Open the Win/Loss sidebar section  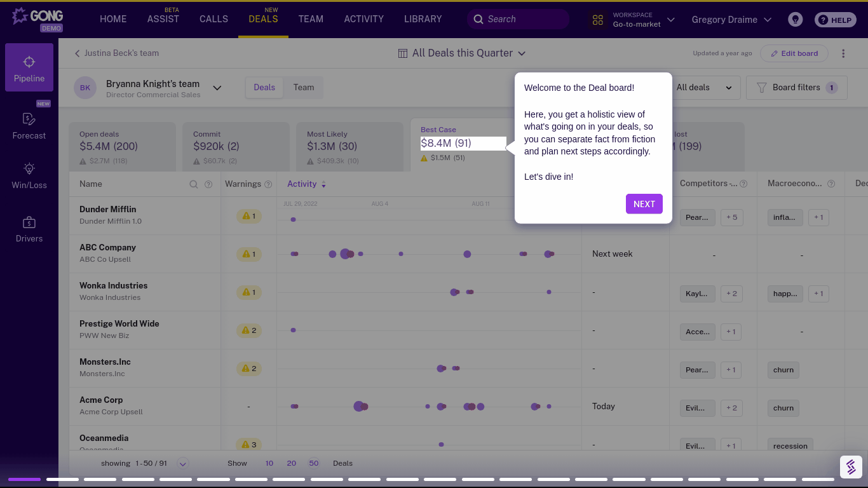click(x=29, y=176)
